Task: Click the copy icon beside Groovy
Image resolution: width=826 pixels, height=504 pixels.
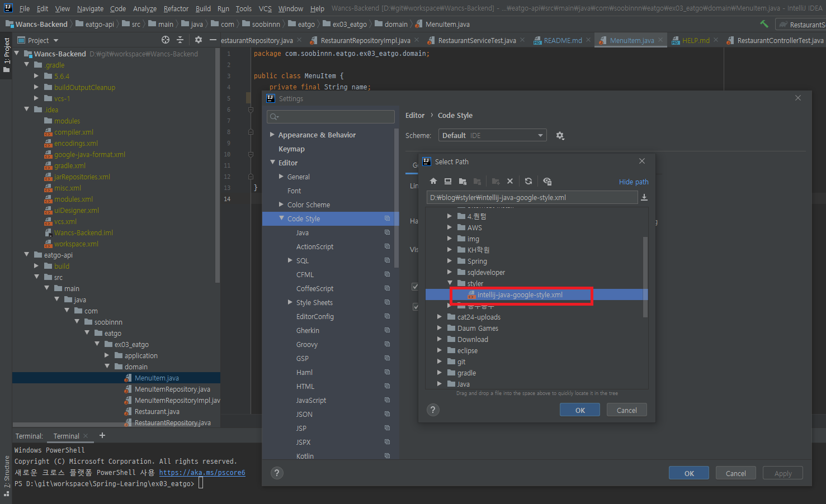Action: (x=387, y=344)
